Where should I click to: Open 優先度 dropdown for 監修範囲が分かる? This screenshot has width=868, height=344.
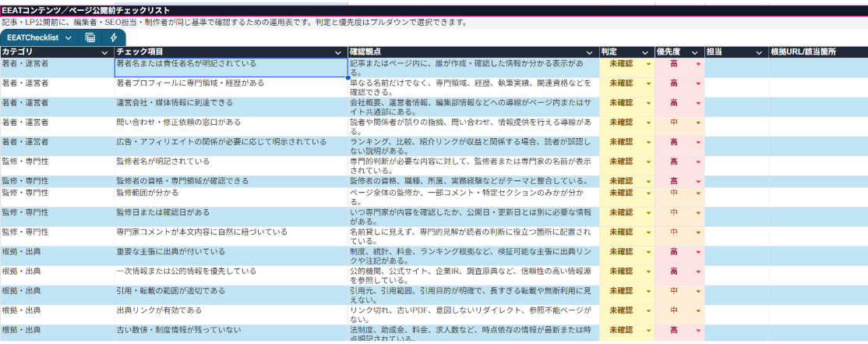[x=698, y=193]
